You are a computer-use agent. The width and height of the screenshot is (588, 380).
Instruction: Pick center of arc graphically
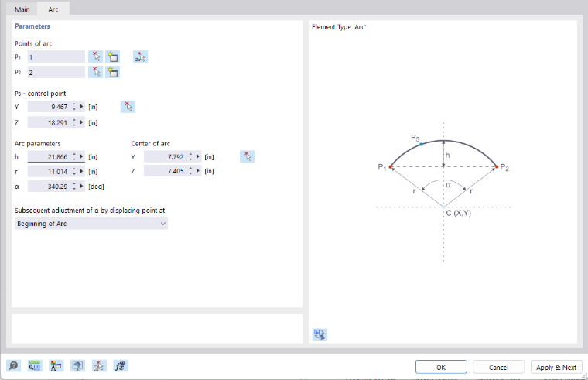(247, 156)
